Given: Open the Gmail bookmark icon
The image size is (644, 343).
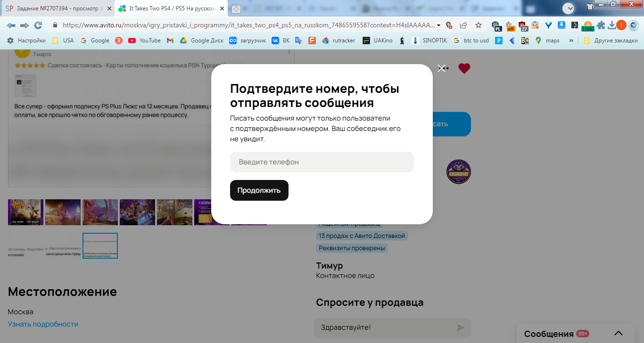Looking at the screenshot, I should point(170,41).
